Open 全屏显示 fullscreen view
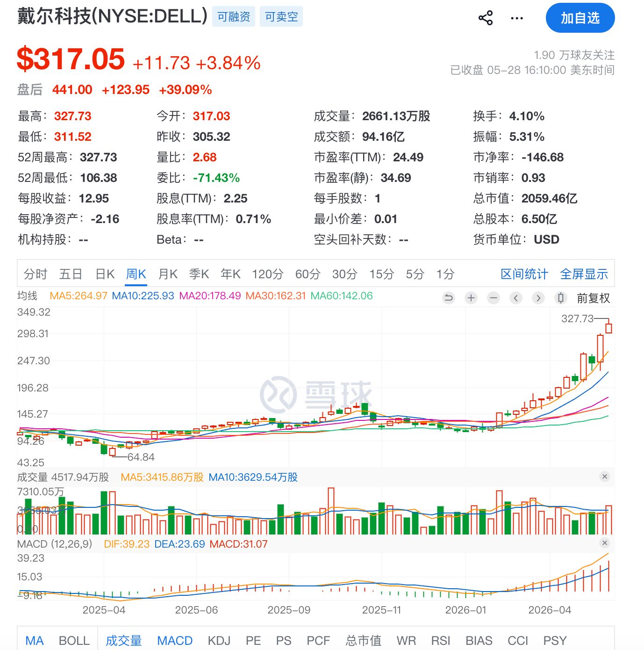Viewport: 644px width, 650px height. (x=584, y=274)
